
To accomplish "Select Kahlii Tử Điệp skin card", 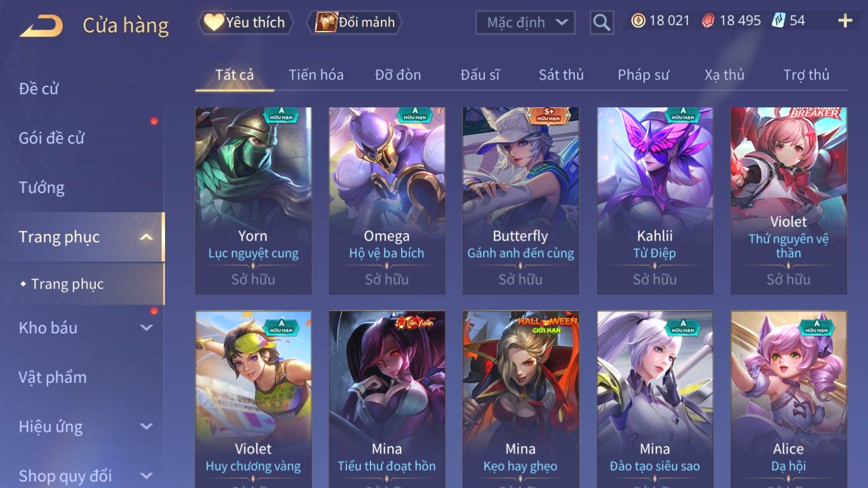I will coord(654,201).
